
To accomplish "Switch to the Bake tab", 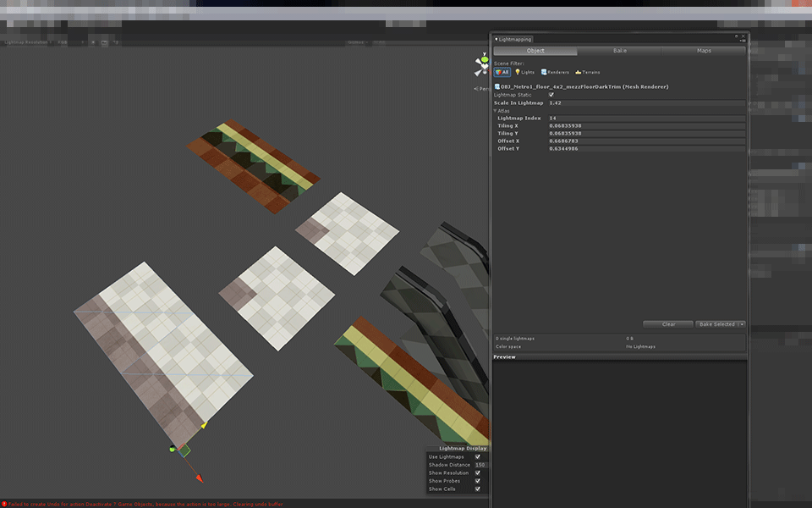I will click(620, 50).
